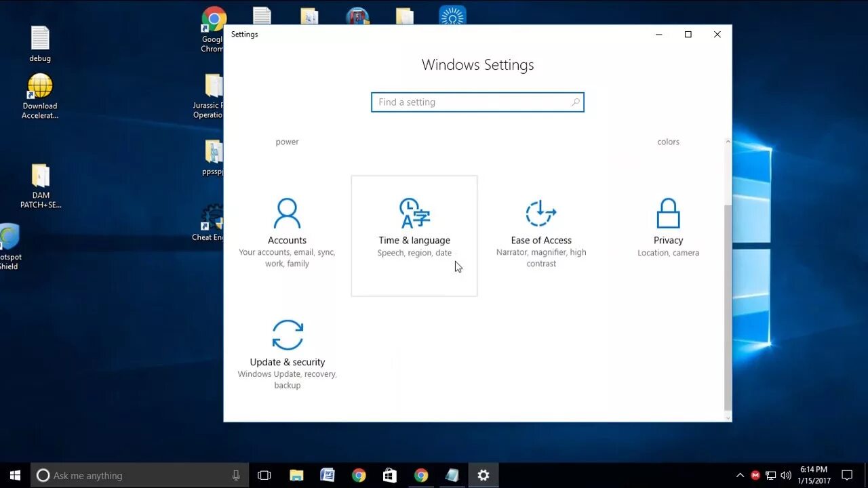The image size is (868, 488).
Task: Click the scrollbar down arrow in Settings
Action: point(728,418)
